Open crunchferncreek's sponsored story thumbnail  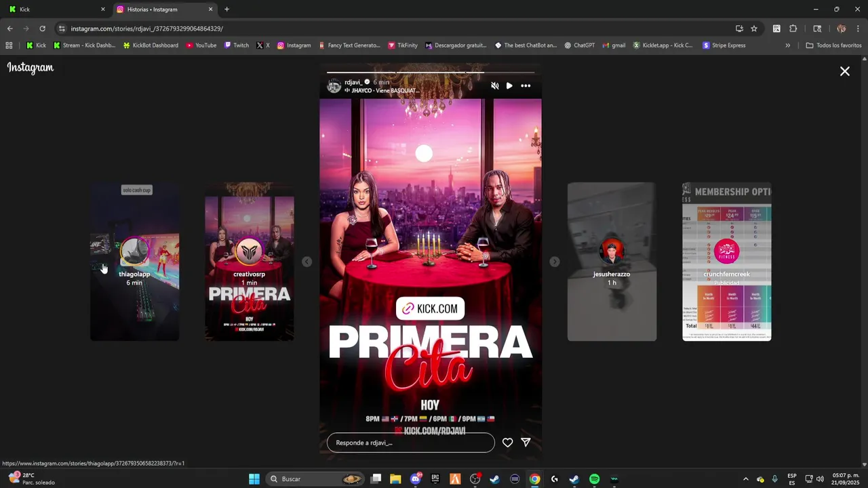point(726,262)
